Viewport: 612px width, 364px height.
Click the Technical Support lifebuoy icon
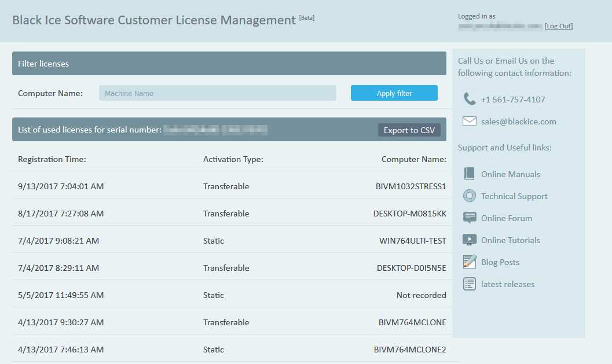[470, 196]
